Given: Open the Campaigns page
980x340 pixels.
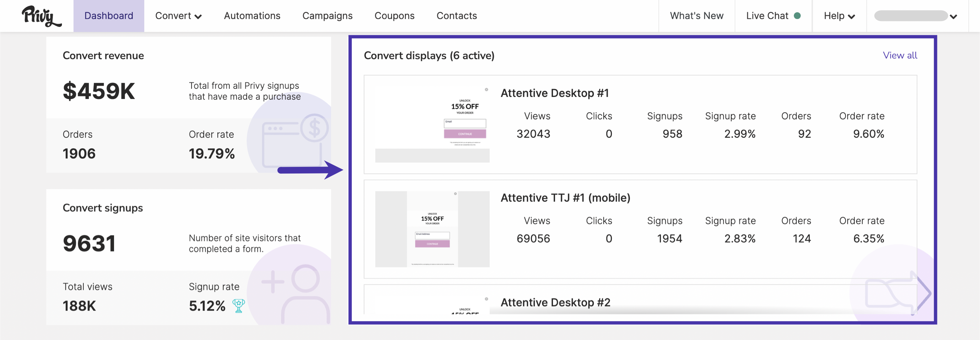Looking at the screenshot, I should pyautogui.click(x=327, y=16).
